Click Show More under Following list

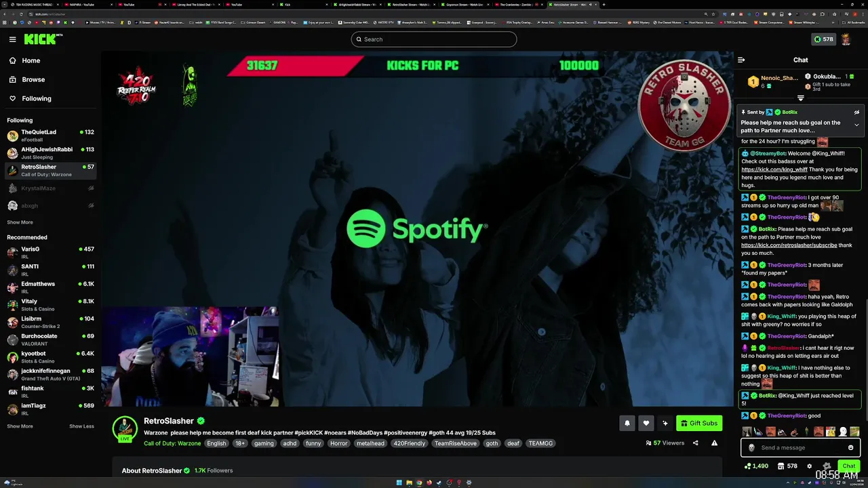[x=20, y=222]
